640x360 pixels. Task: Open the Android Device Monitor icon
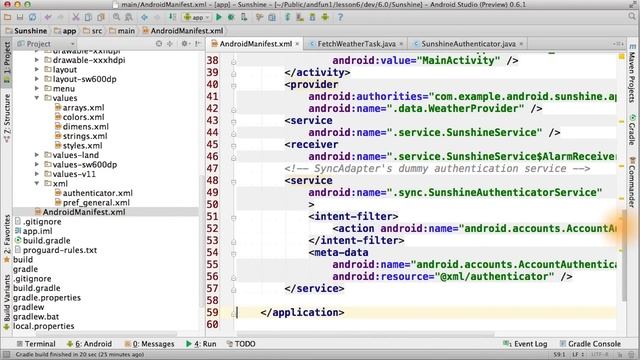325,18
